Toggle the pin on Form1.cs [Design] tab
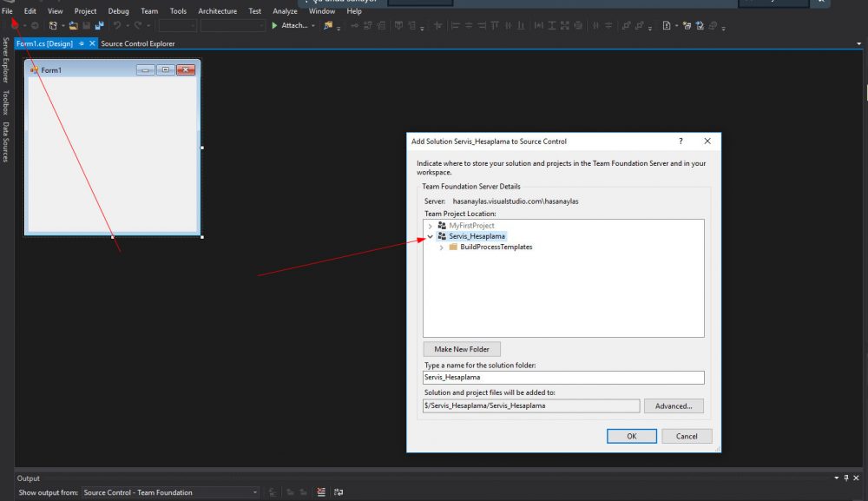This screenshot has height=501, width=868. (x=82, y=43)
